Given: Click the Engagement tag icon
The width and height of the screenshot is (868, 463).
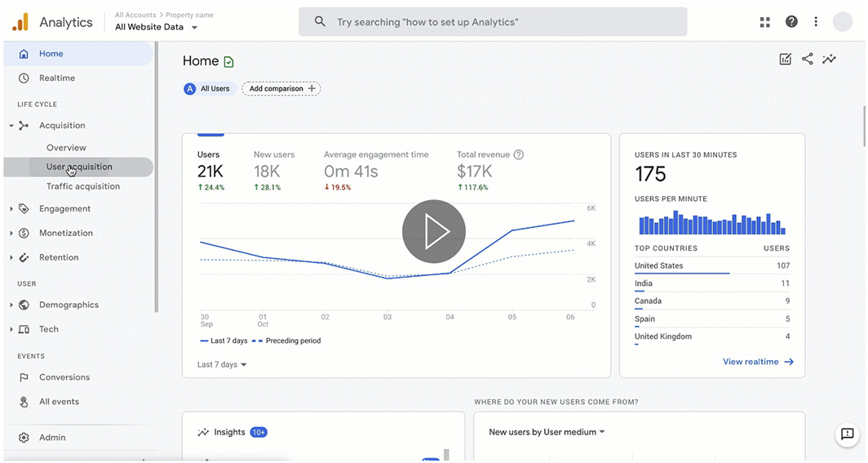Looking at the screenshot, I should click(24, 209).
